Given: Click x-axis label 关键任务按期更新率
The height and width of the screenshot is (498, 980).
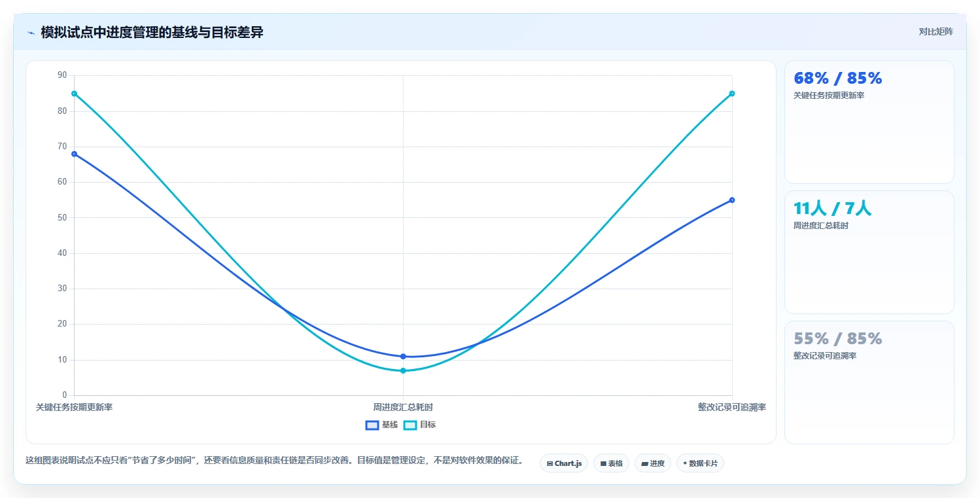Looking at the screenshot, I should [74, 407].
